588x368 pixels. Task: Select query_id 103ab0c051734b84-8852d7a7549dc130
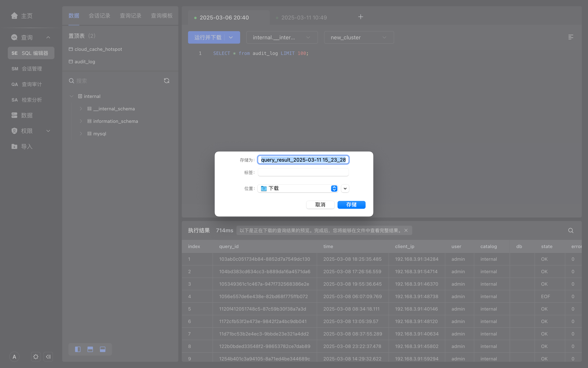click(x=264, y=259)
